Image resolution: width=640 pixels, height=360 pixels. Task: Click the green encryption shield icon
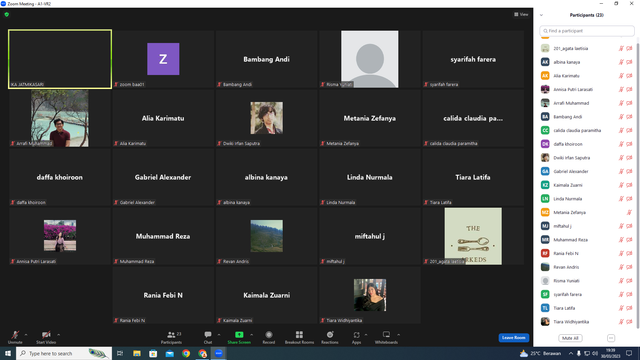pyautogui.click(x=7, y=14)
